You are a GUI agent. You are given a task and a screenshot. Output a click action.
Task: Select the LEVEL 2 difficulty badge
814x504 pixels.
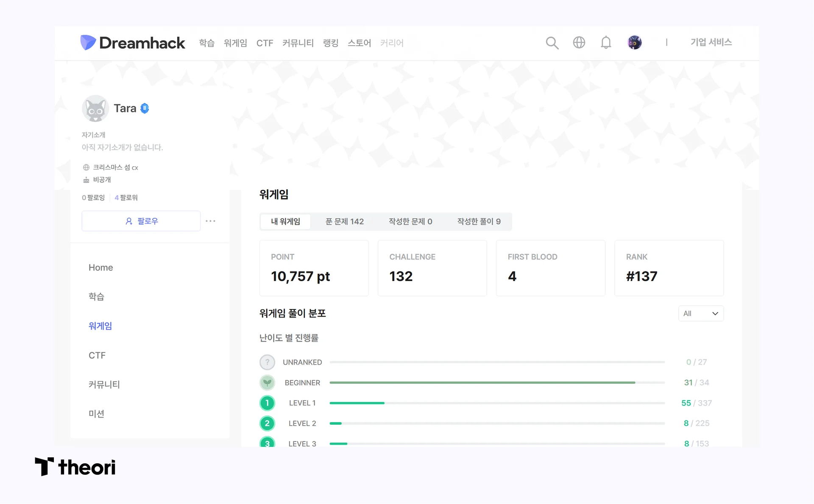coord(267,423)
